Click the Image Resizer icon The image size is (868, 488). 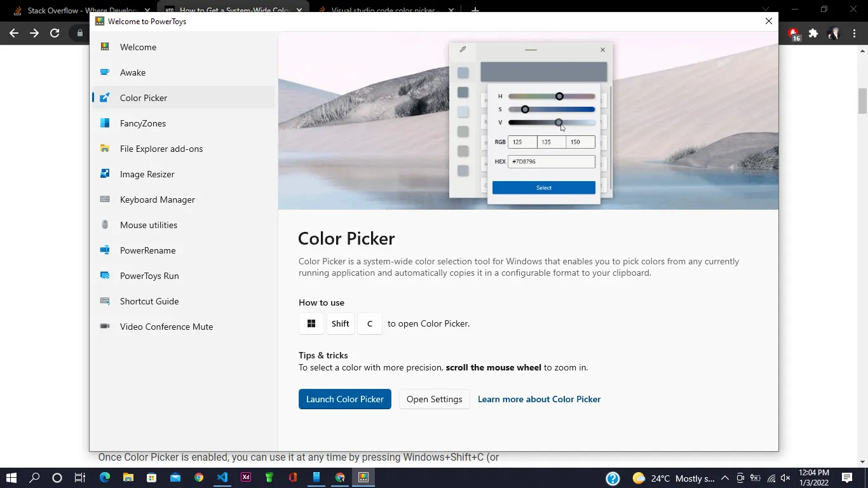pos(105,174)
